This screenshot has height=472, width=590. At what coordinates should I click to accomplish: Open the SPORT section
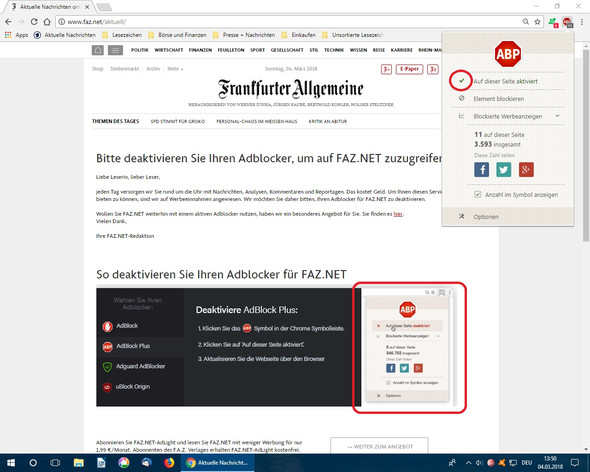coord(257,50)
